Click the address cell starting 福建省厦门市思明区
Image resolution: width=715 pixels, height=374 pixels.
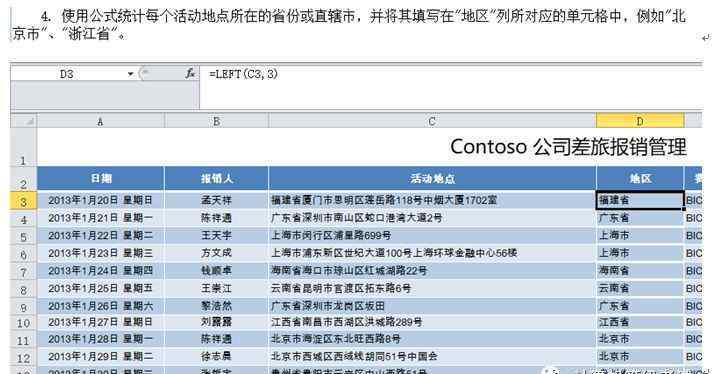(432, 200)
